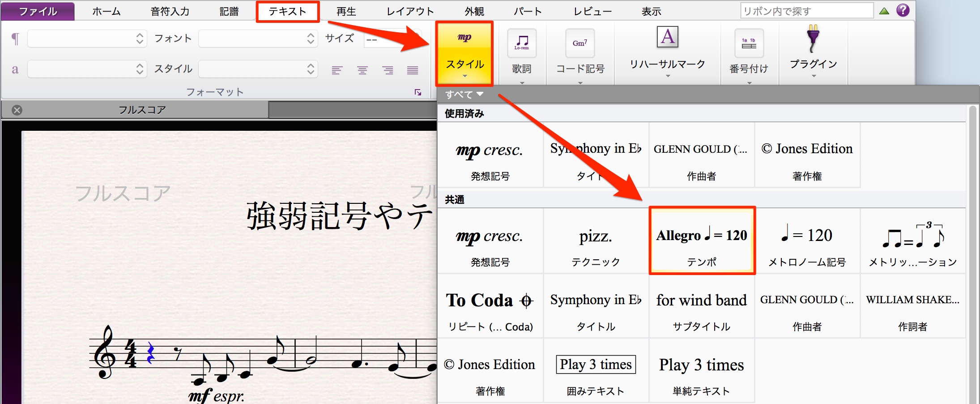The width and height of the screenshot is (980, 404).
Task: Expand the プラグイン dropdown arrow
Action: [814, 76]
